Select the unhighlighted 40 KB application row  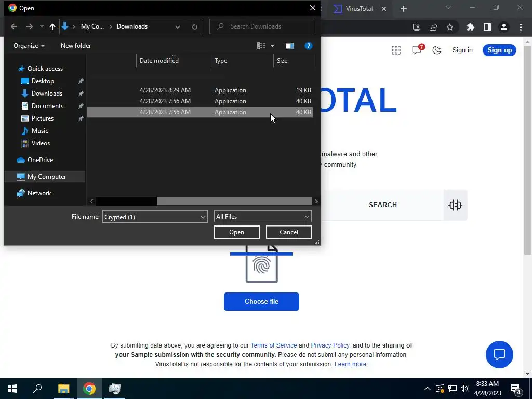[200, 101]
